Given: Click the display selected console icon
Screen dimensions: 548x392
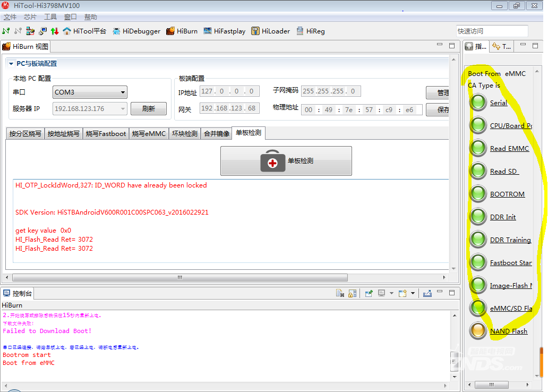Looking at the screenshot, I should click(382, 293).
